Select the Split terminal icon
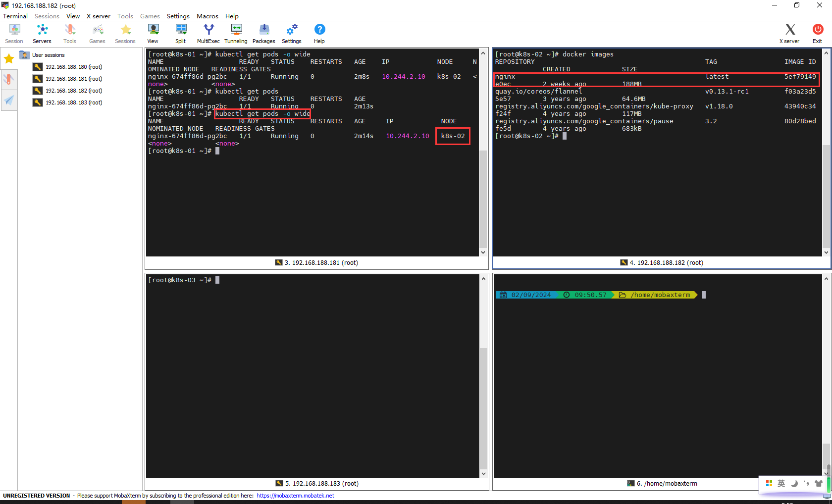The image size is (832, 504). 181,34
